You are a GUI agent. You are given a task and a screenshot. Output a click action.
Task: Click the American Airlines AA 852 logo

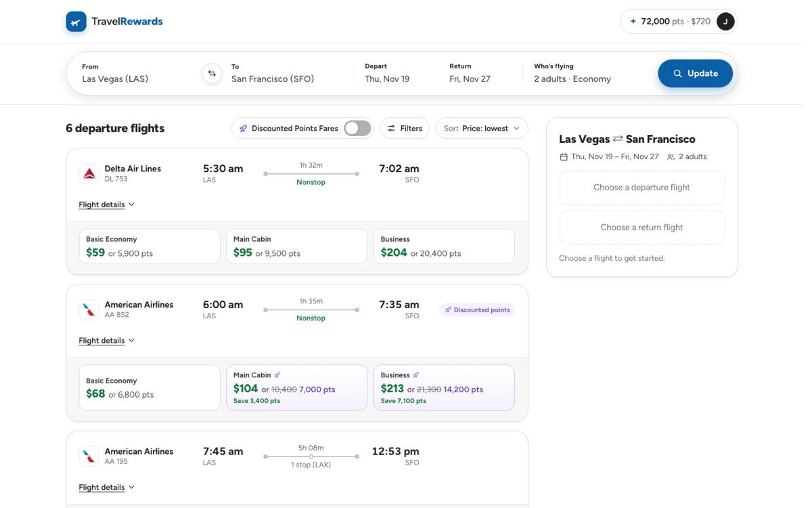pyautogui.click(x=89, y=310)
